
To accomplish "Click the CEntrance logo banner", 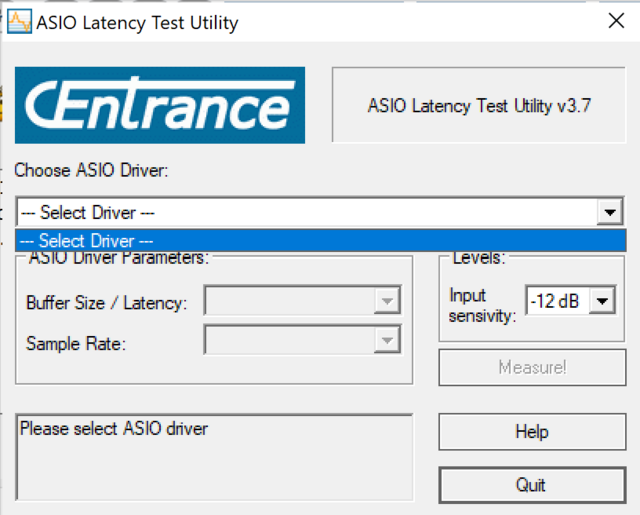I will click(160, 105).
